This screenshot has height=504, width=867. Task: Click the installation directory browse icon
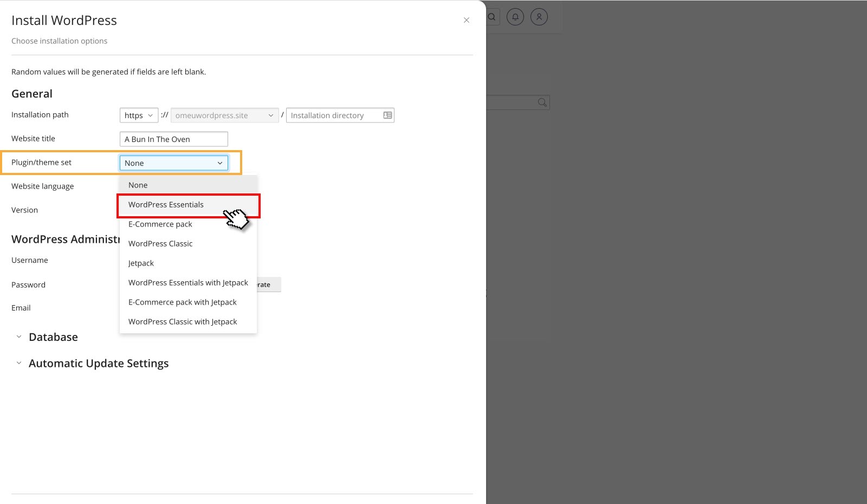point(387,115)
